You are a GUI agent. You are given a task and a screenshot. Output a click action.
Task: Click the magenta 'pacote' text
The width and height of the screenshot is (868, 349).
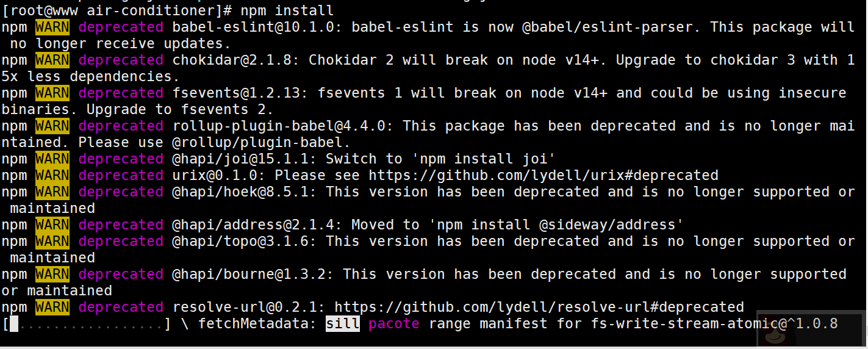pyautogui.click(x=393, y=323)
